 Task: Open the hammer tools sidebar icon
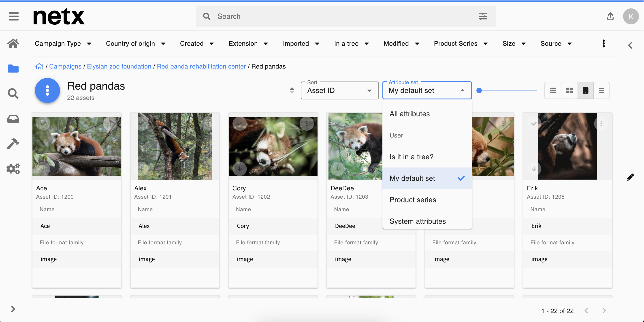(x=13, y=144)
